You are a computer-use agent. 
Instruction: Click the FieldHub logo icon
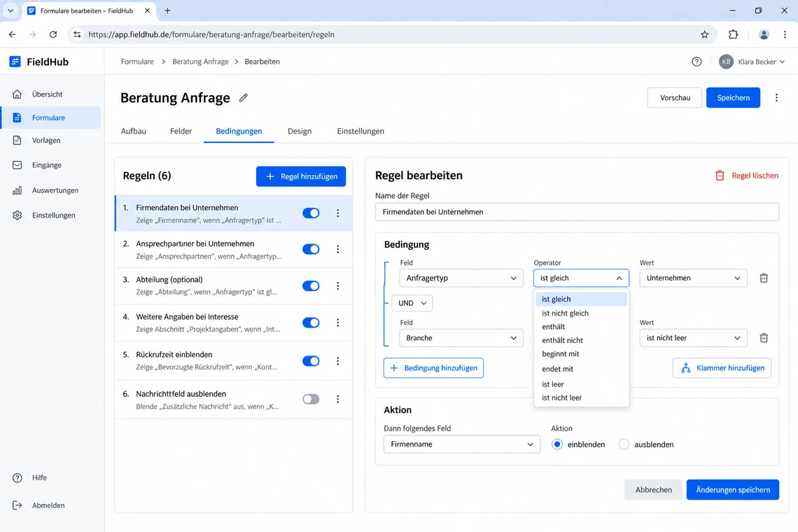click(x=15, y=62)
